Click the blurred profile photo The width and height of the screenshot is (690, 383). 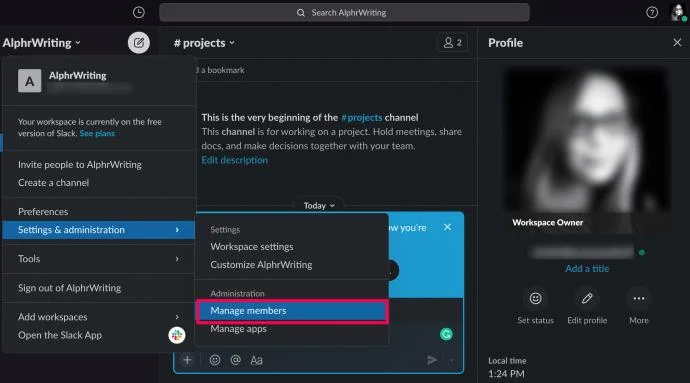[x=587, y=140]
